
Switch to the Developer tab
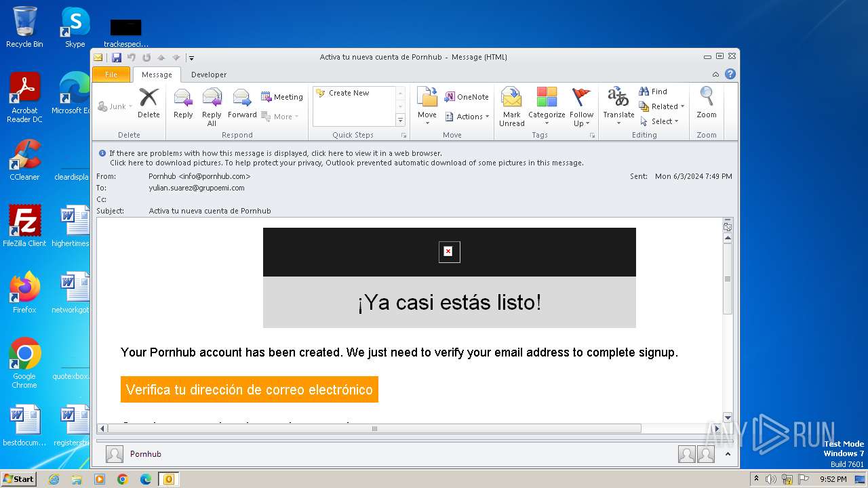[209, 75]
